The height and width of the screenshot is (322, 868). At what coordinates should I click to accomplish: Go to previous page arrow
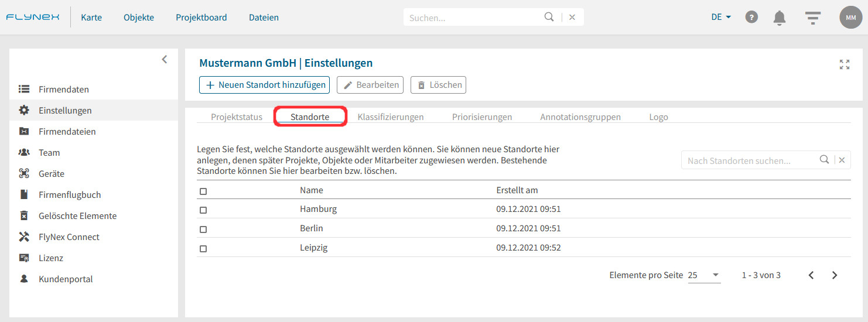pos(811,275)
